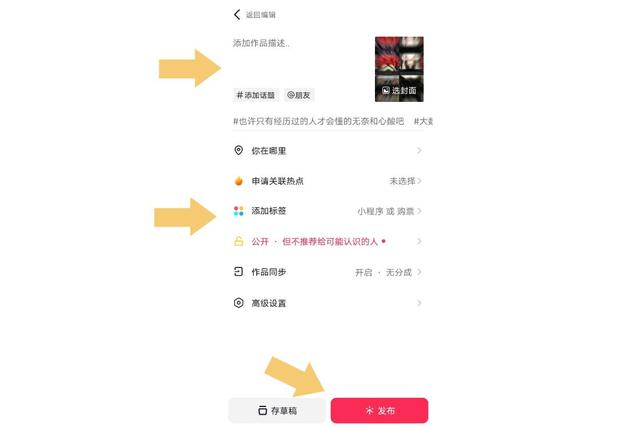
Task: Click the 发布 publish button
Action: click(380, 410)
